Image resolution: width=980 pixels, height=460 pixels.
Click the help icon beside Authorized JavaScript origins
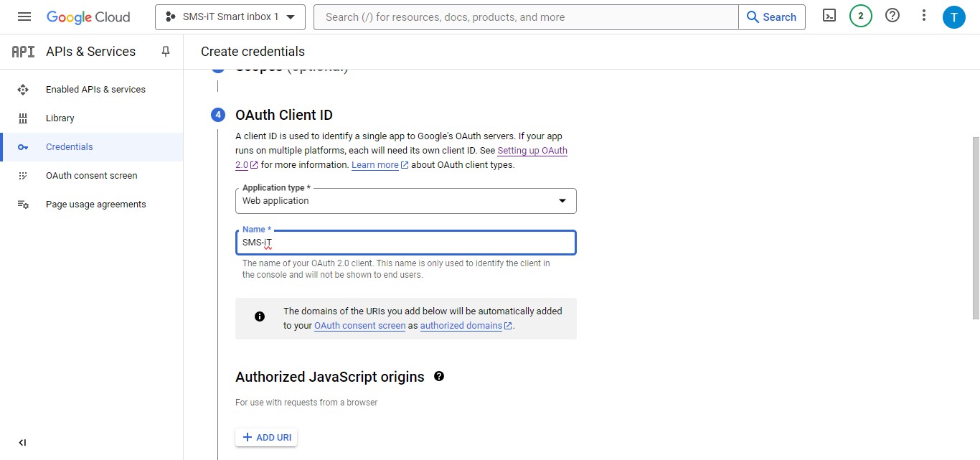pos(438,376)
